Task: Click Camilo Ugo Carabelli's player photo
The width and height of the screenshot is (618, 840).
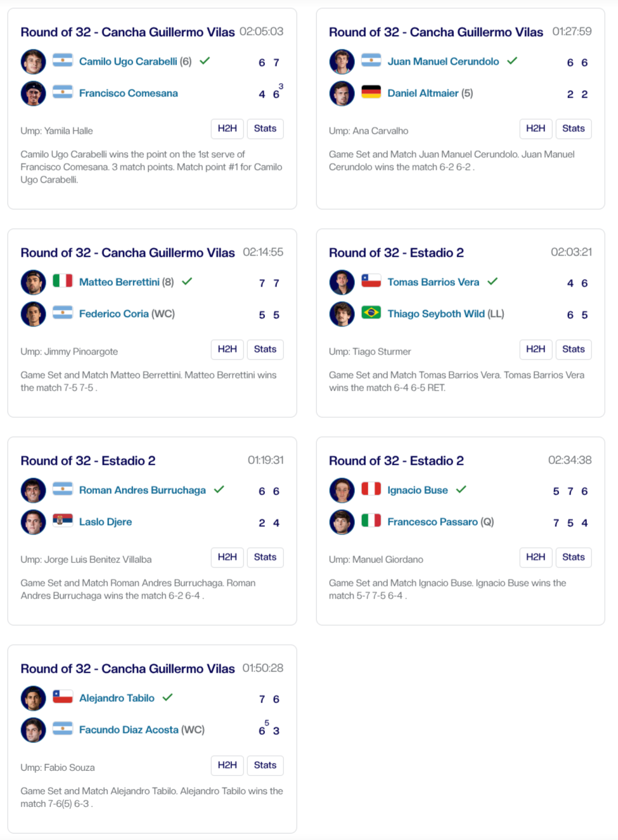Action: pyautogui.click(x=33, y=61)
